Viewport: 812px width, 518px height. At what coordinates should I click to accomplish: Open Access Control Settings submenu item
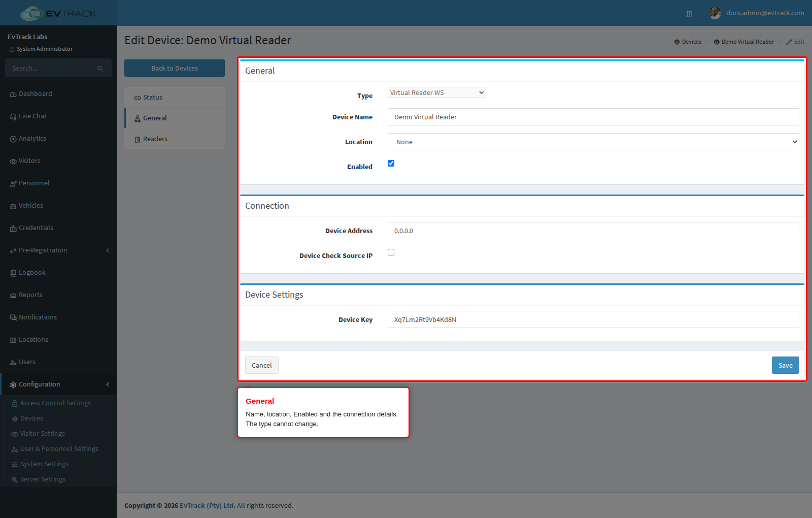55,403
